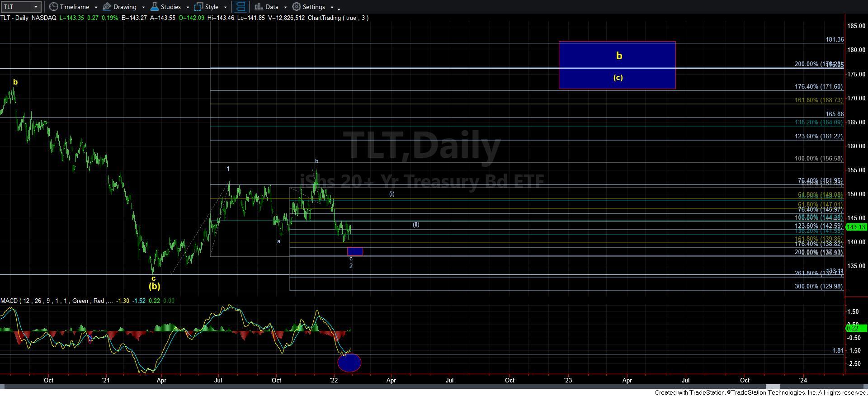Select the (i) wave projection label

click(392, 193)
